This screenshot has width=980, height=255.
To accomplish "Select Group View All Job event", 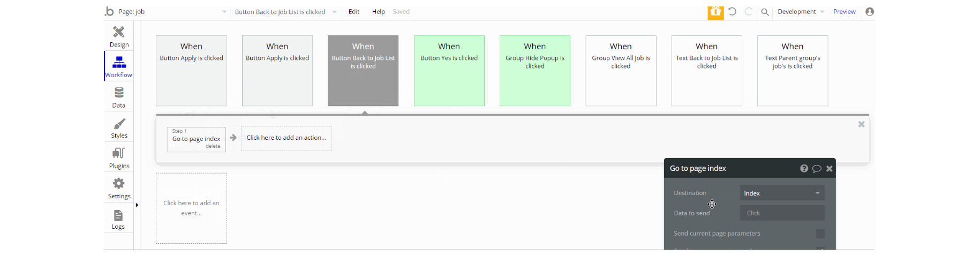I will tap(621, 71).
